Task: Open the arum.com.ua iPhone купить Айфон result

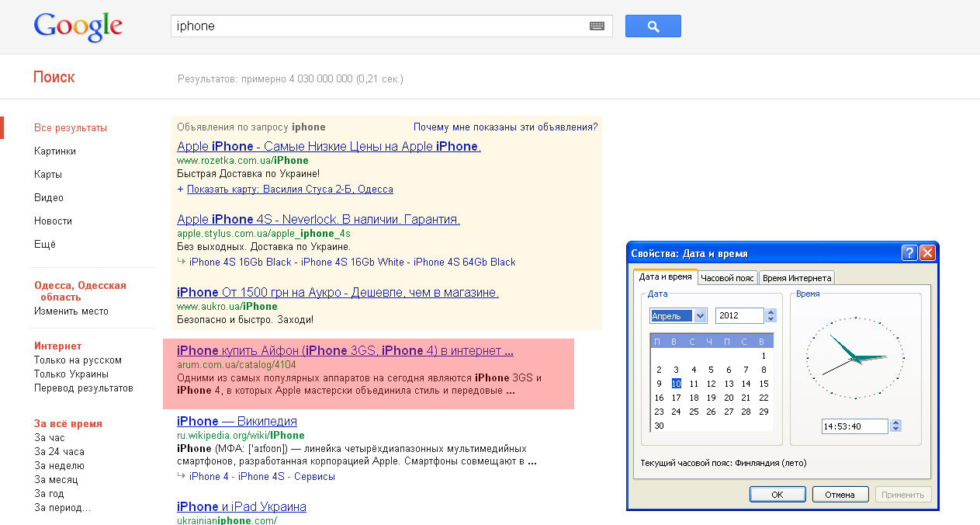Action: point(345,351)
